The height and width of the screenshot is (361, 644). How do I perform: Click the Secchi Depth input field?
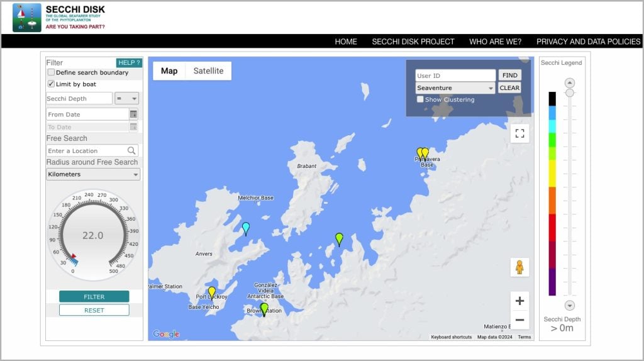(x=79, y=99)
